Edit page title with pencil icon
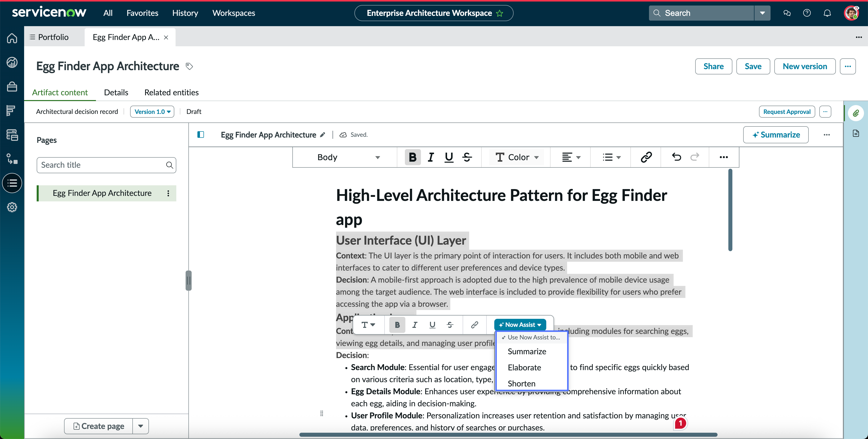 [x=322, y=135]
